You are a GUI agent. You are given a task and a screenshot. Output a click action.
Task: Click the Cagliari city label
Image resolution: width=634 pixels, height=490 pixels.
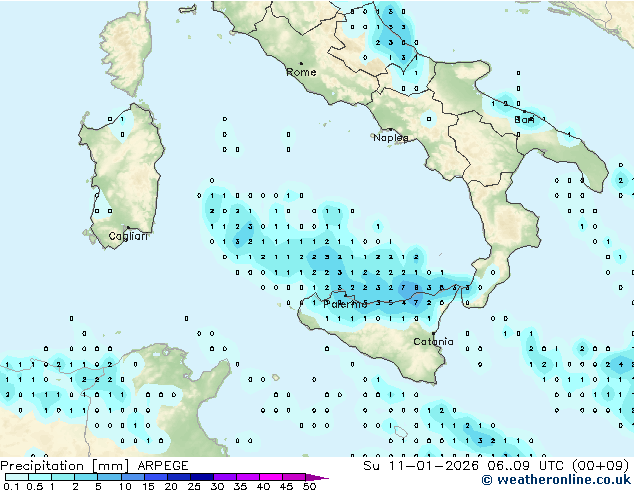click(128, 236)
